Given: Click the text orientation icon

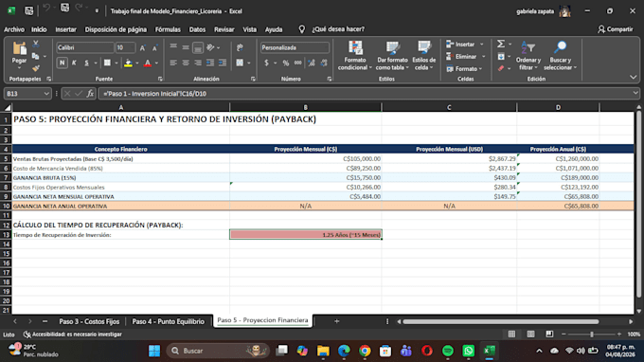Looking at the screenshot, I should (x=210, y=47).
